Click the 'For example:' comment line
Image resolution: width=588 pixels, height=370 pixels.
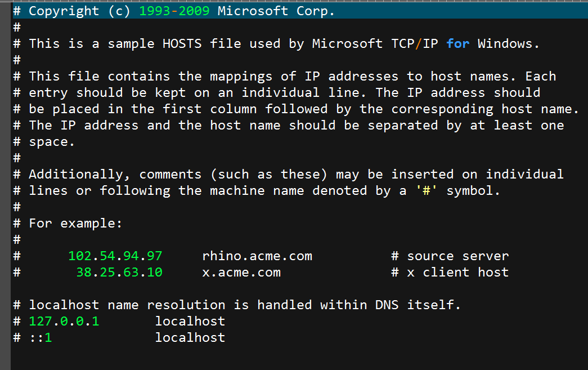[x=68, y=223]
